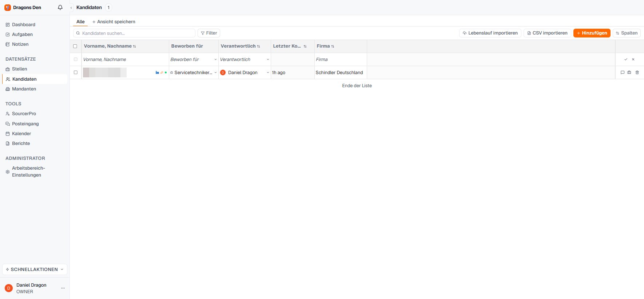Screen dimensions: 644x299
Task: Open the three-dots menu next to Daniel Dragon OWNER
Action: [x=63, y=288]
